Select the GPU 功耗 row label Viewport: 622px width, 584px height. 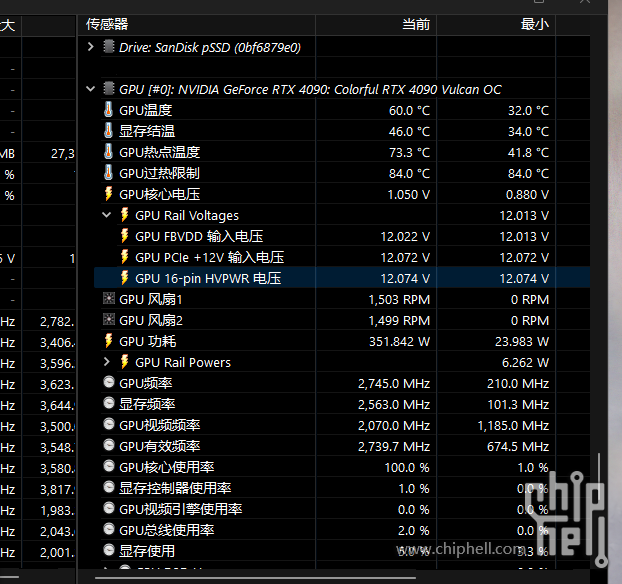pos(148,342)
